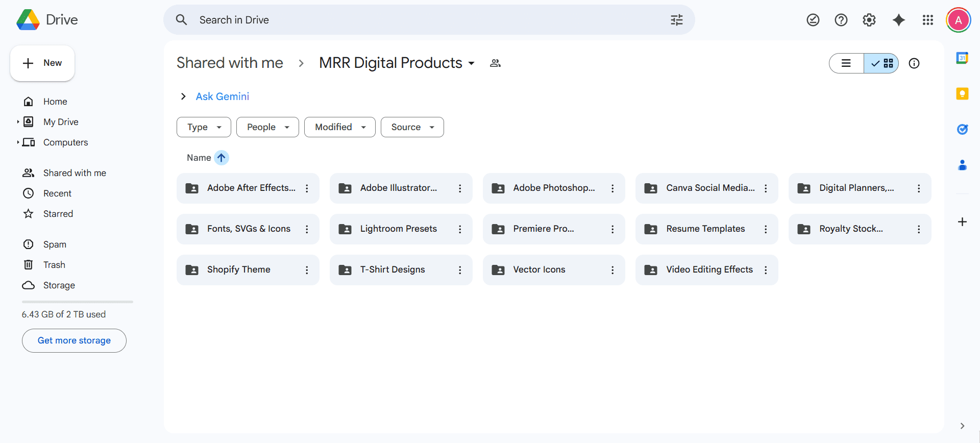Click the New button
The image size is (980, 443).
coord(42,63)
